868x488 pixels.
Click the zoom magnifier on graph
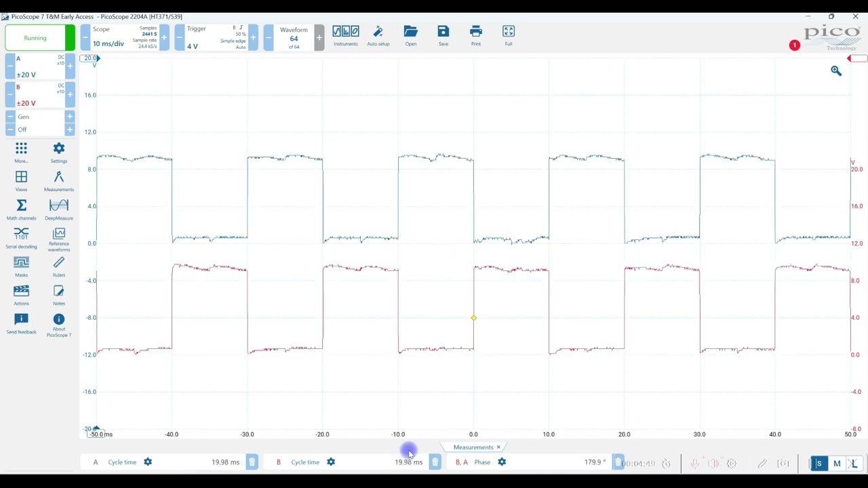click(836, 71)
